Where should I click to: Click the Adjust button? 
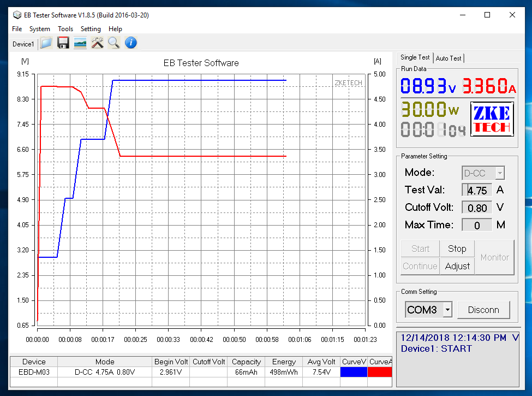[x=457, y=266]
